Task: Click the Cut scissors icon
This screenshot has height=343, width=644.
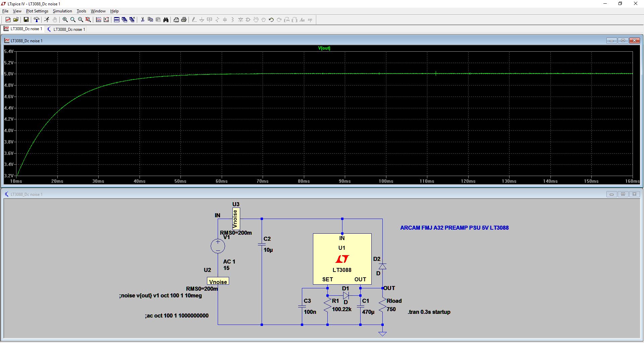Action: point(143,20)
